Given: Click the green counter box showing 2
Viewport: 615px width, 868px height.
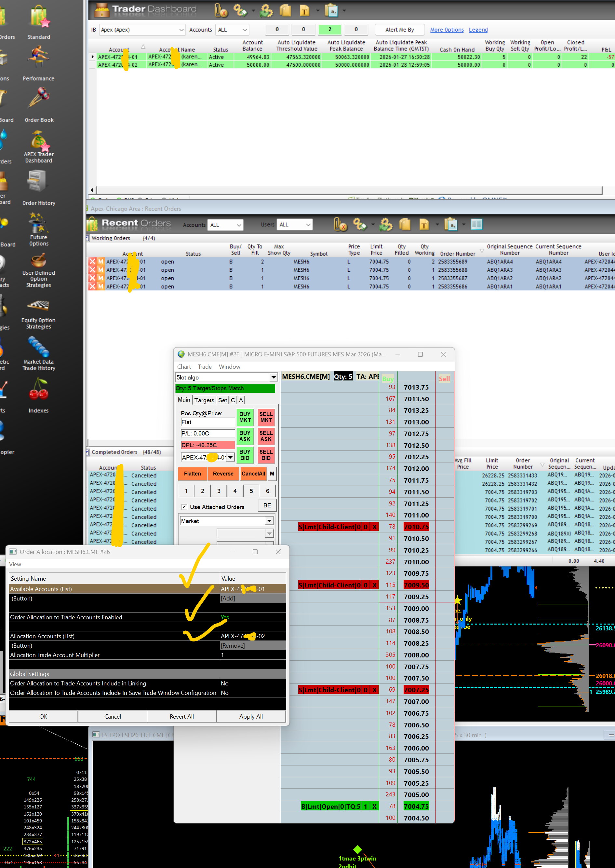Looking at the screenshot, I should coord(330,29).
